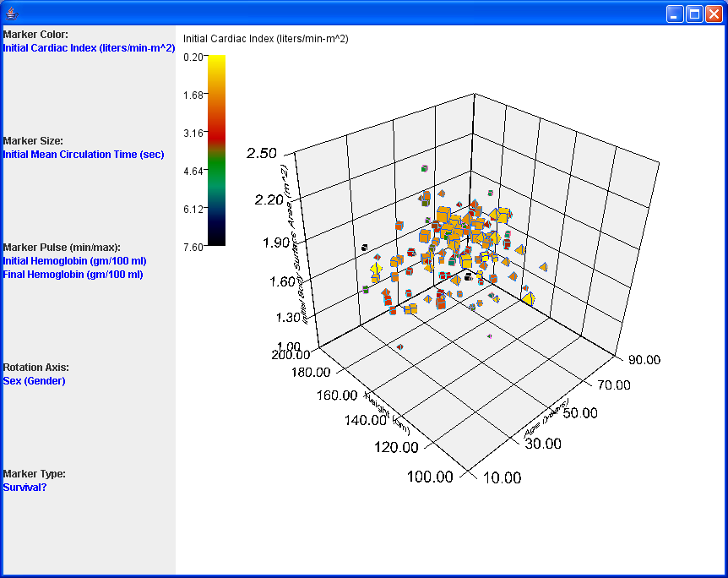728x578 pixels.
Task: Open Rotation Axis selector Sex (Gender)
Action: [x=35, y=381]
